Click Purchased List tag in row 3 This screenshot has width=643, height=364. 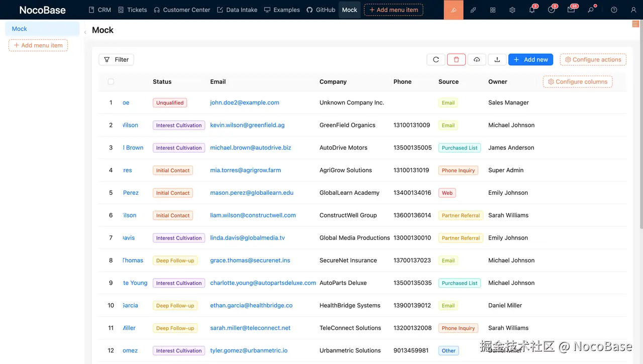pyautogui.click(x=460, y=148)
